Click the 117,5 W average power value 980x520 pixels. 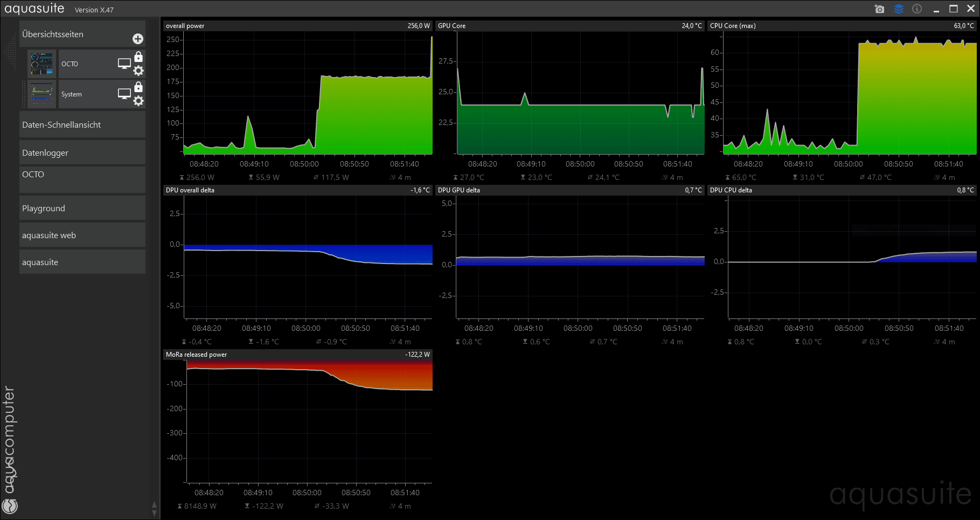(x=335, y=177)
